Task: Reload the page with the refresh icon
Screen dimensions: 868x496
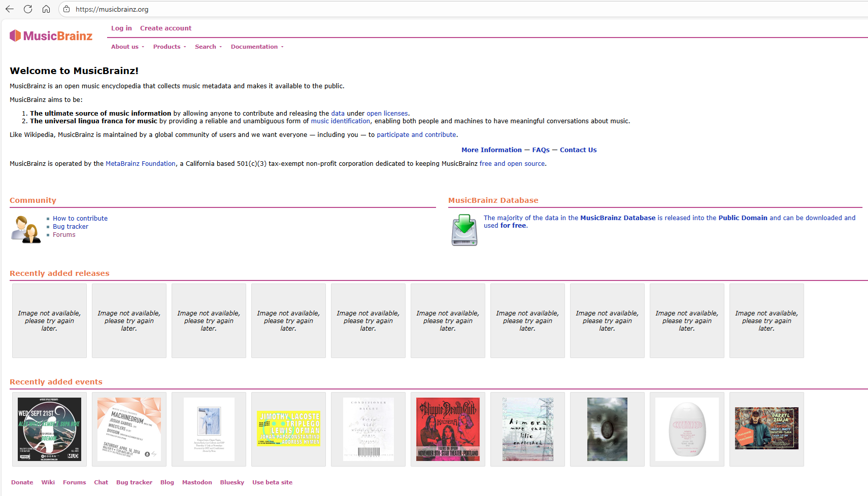Action: 28,9
